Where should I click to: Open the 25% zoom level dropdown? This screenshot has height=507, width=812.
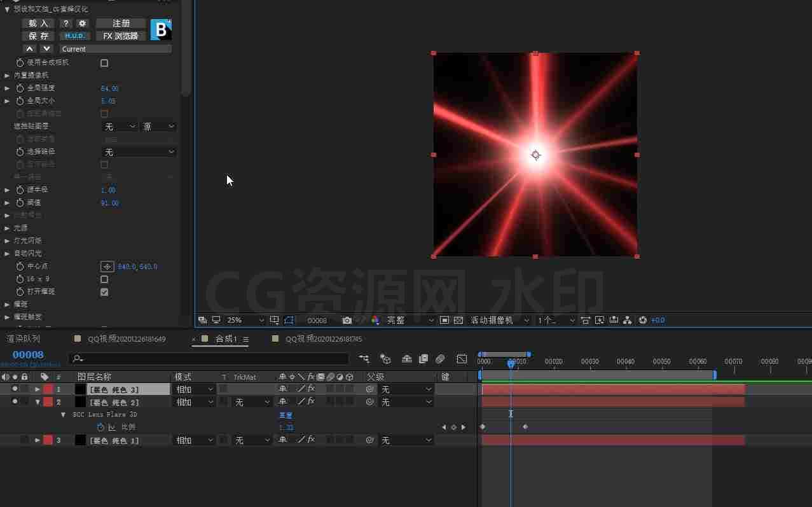pyautogui.click(x=245, y=320)
